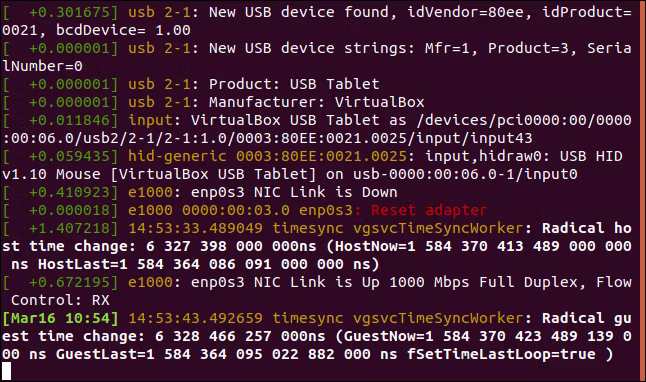Click the 'HostLast=1' value text
This screenshot has height=382, width=646.
pos(83,264)
